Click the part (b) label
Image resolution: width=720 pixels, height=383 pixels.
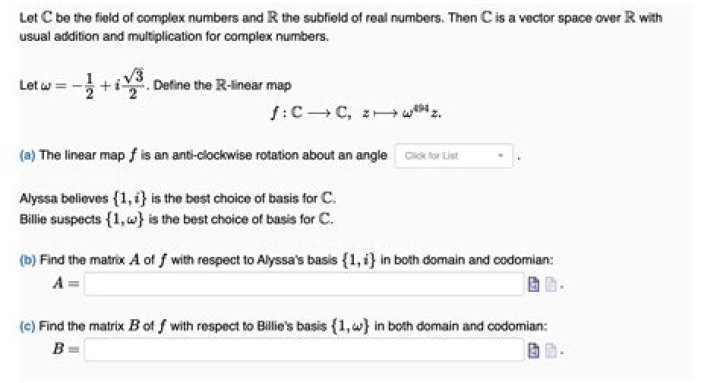coord(28,260)
